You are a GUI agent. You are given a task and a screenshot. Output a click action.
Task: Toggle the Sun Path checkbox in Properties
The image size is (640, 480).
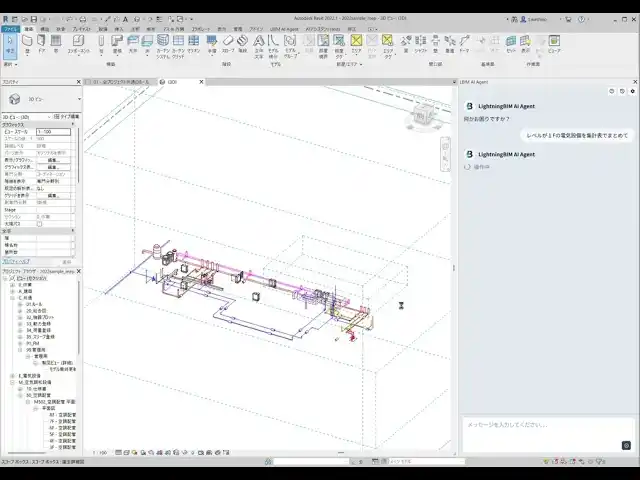[39, 223]
